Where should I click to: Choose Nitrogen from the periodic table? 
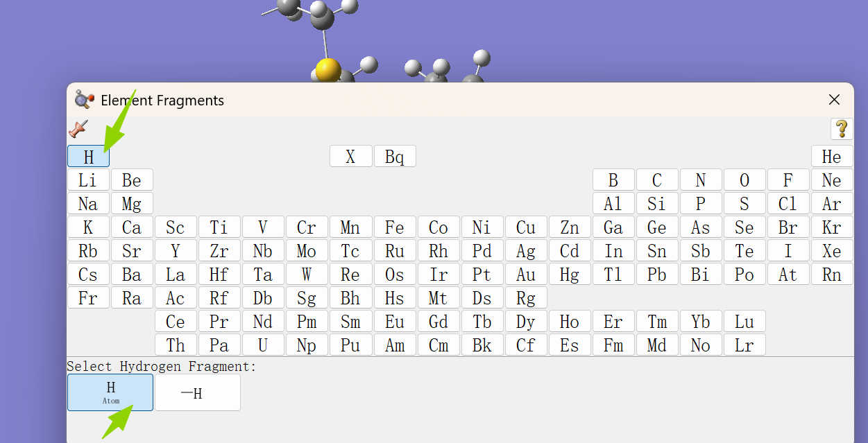[700, 180]
